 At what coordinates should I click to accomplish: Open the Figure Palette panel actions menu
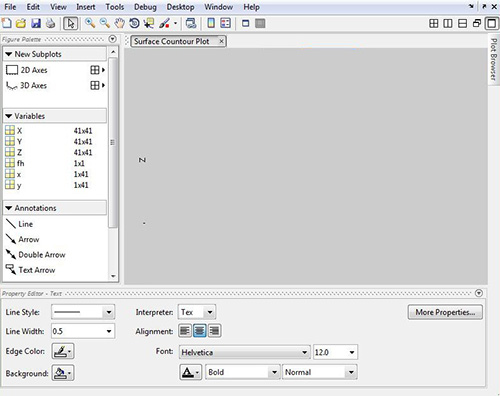[113, 39]
